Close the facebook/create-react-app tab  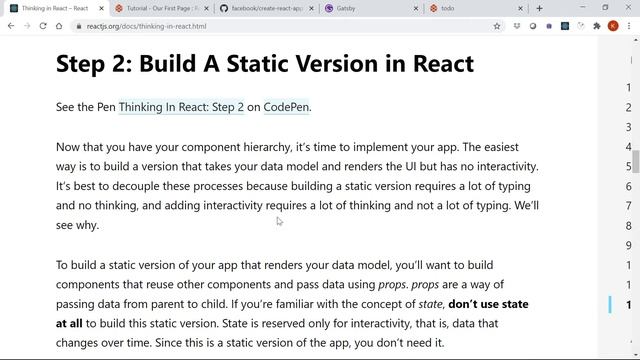tap(311, 8)
